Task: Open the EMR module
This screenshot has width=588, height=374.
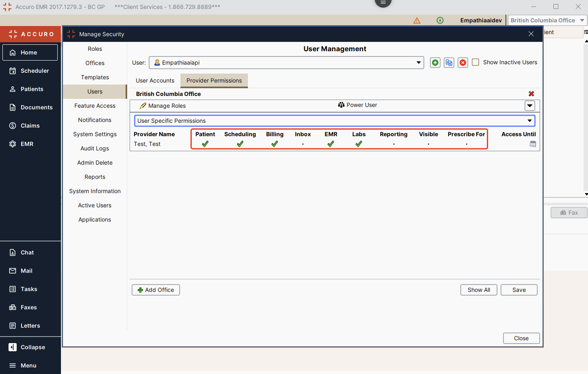Action: pyautogui.click(x=30, y=144)
